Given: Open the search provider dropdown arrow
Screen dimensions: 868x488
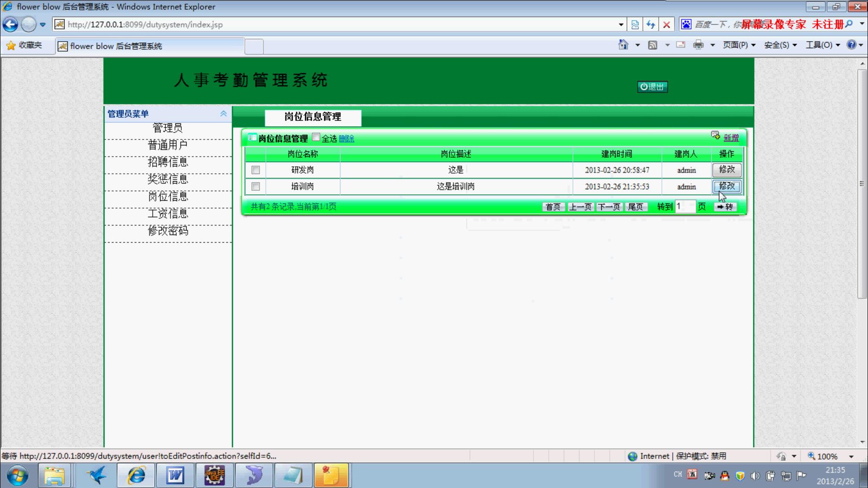Looking at the screenshot, I should pos(861,24).
